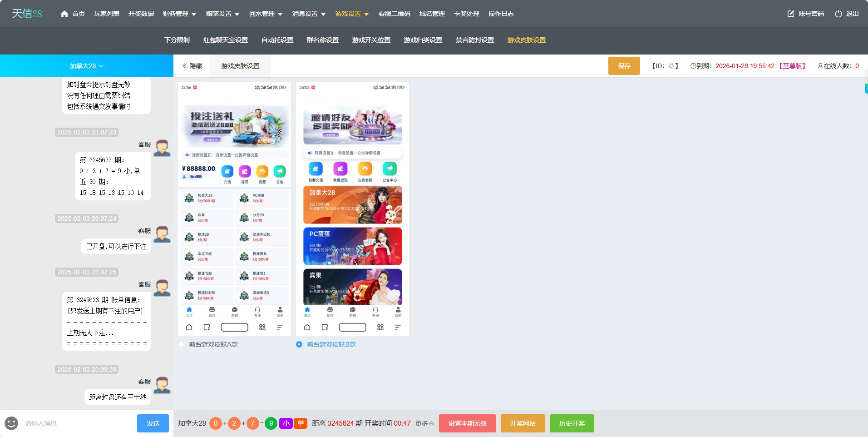
Task: Click the 我要充值 icon in skin B
Action: click(316, 169)
